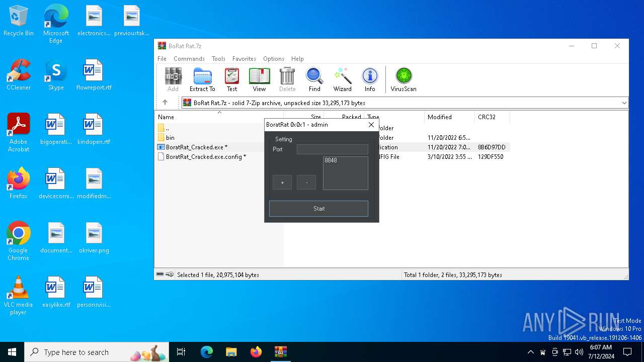This screenshot has width=644, height=362.
Task: Expand the archive path dropdown arrow
Action: (x=624, y=103)
